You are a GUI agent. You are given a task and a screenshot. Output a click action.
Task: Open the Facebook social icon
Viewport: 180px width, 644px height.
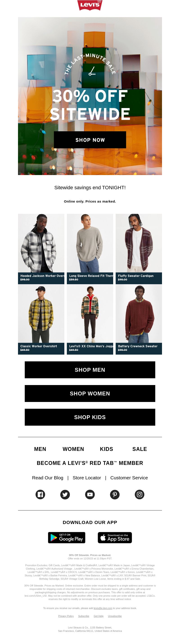[40, 494]
